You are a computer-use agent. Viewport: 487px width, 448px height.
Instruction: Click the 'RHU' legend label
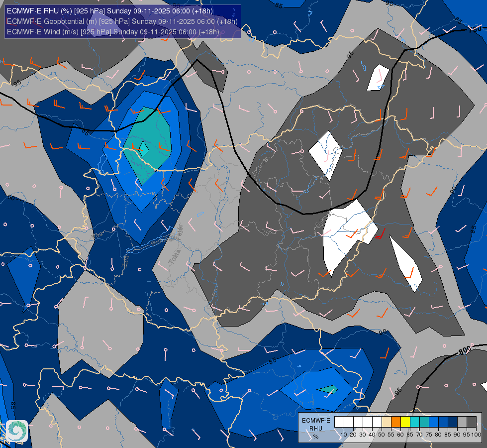[x=316, y=429]
